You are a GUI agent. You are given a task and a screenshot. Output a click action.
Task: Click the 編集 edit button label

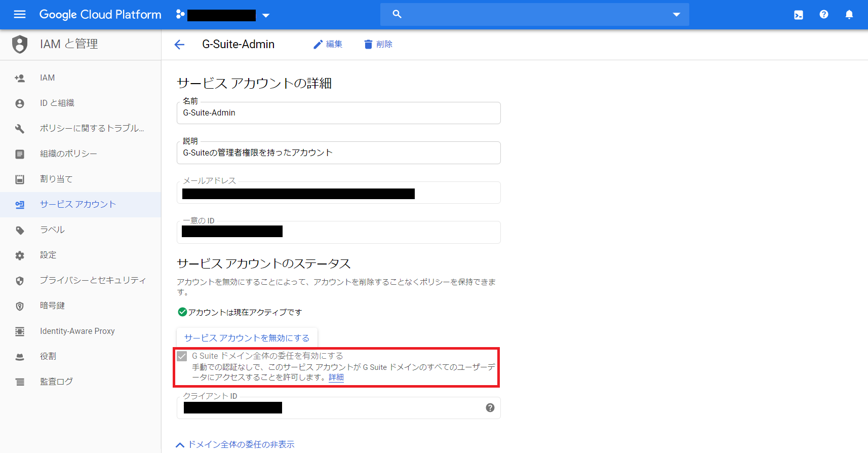[334, 44]
